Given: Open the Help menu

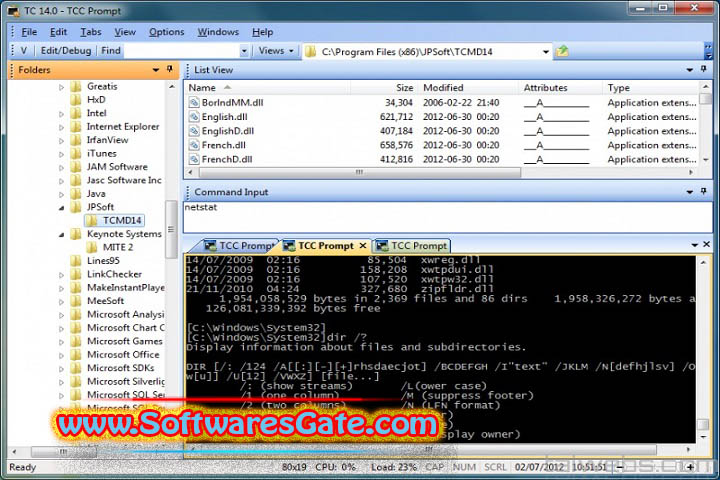Looking at the screenshot, I should pyautogui.click(x=263, y=32).
